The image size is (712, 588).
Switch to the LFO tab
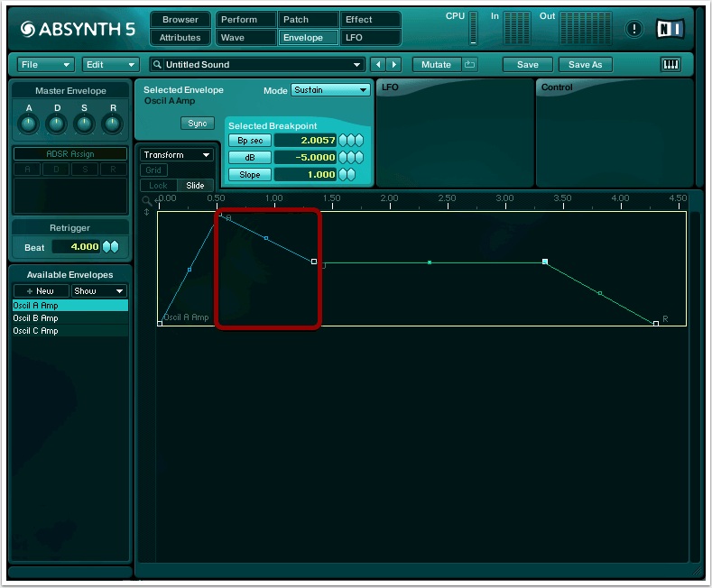point(370,38)
